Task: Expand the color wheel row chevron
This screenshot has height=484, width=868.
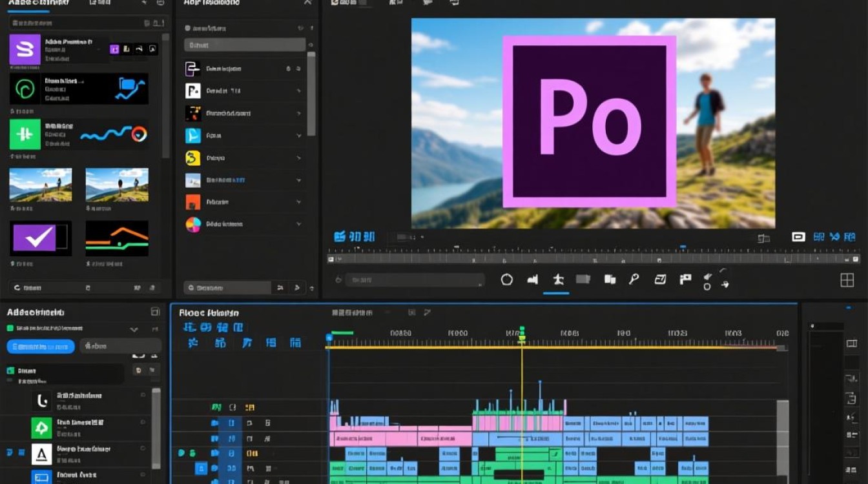Action: [299, 224]
